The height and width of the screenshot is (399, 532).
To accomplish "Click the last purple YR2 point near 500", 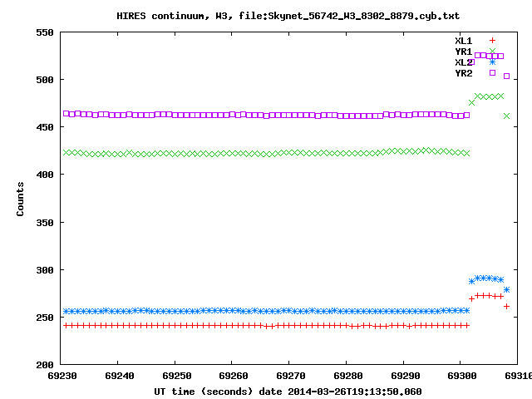I will coord(506,76).
